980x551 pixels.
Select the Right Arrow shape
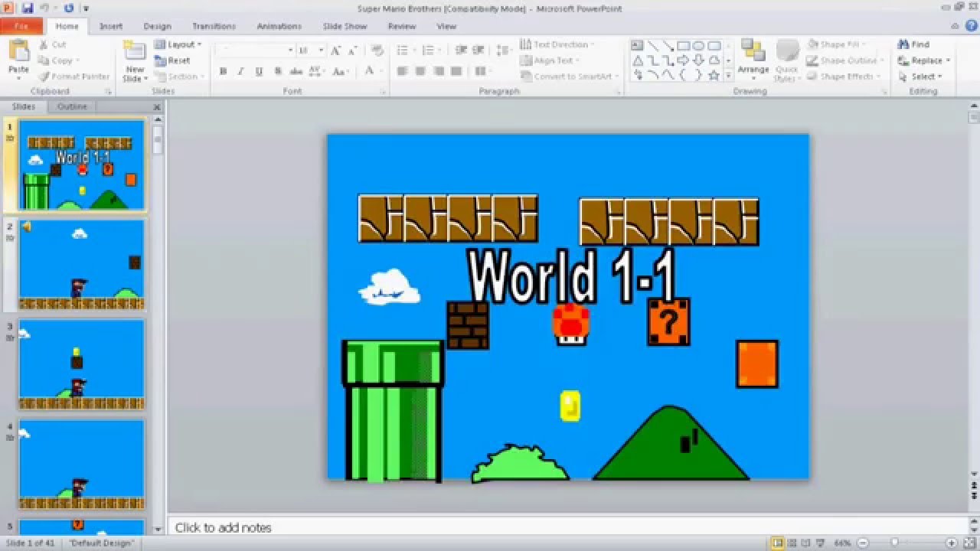[x=683, y=60]
